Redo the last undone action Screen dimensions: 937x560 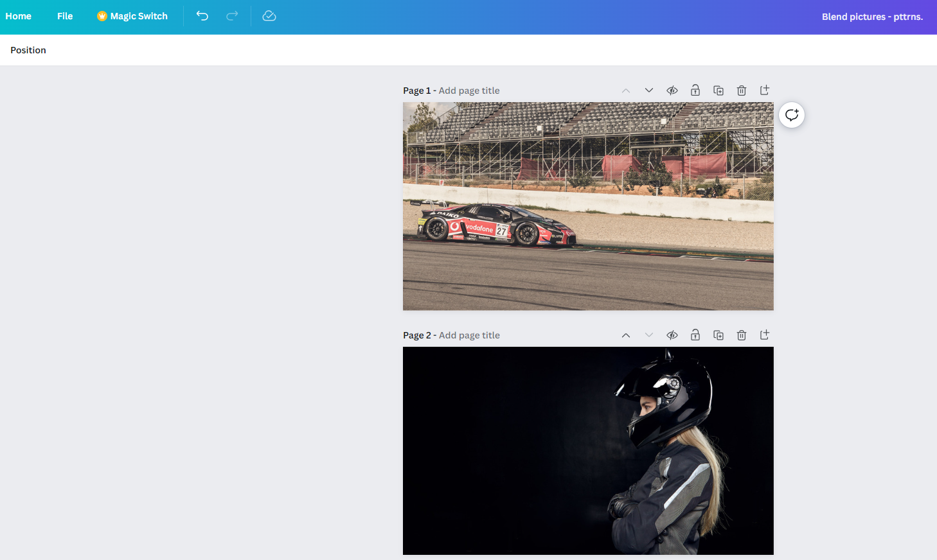pos(232,16)
